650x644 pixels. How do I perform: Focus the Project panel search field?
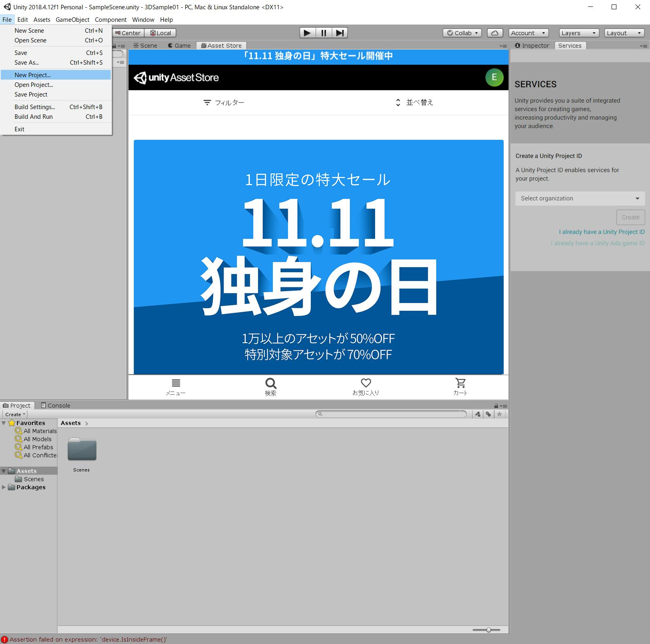coord(391,414)
